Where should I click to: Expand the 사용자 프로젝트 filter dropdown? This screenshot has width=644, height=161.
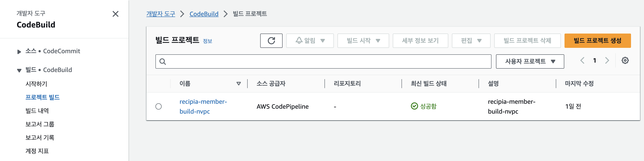click(530, 61)
